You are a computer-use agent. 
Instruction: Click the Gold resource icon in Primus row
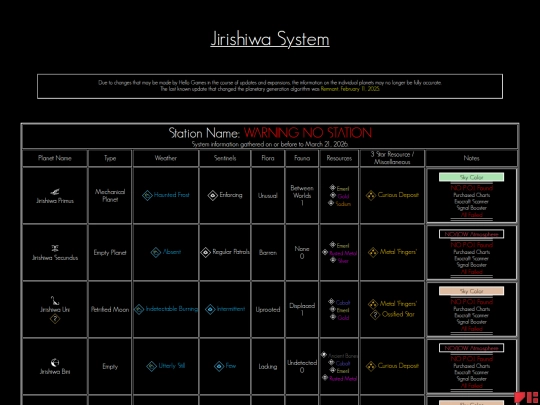(x=333, y=195)
